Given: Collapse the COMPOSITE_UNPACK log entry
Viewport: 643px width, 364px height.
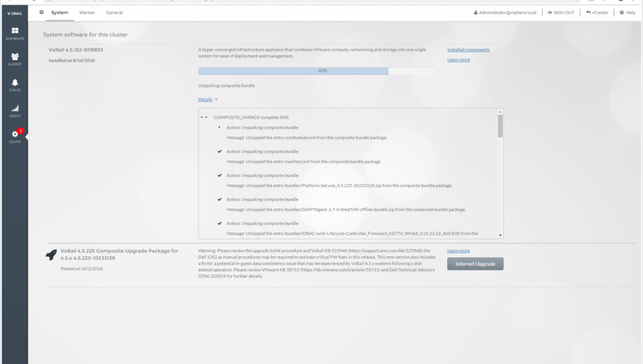Looking at the screenshot, I should [x=202, y=117].
